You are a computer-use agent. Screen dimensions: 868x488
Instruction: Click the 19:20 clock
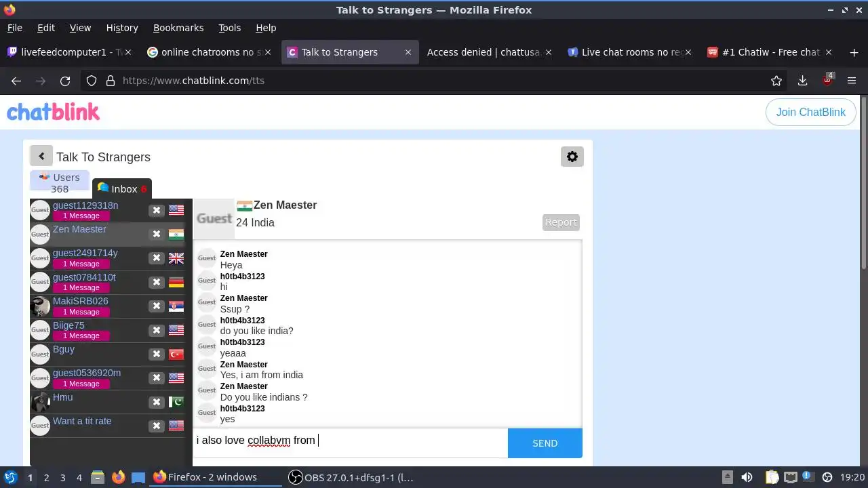(852, 477)
